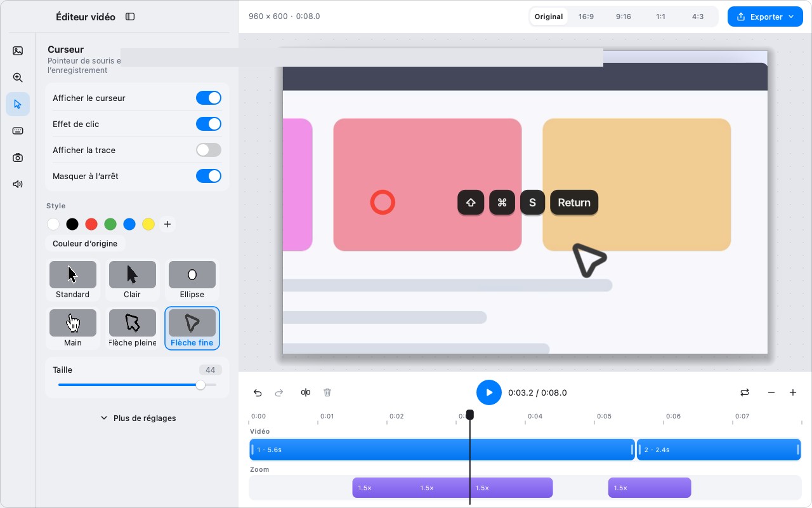Open the image background panel icon
This screenshot has height=508, width=812.
click(x=18, y=51)
